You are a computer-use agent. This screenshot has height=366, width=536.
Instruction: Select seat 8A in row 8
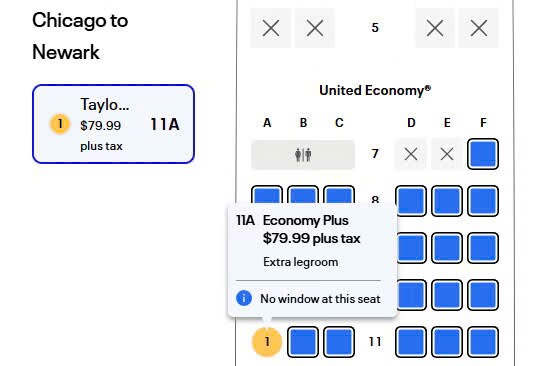267,195
